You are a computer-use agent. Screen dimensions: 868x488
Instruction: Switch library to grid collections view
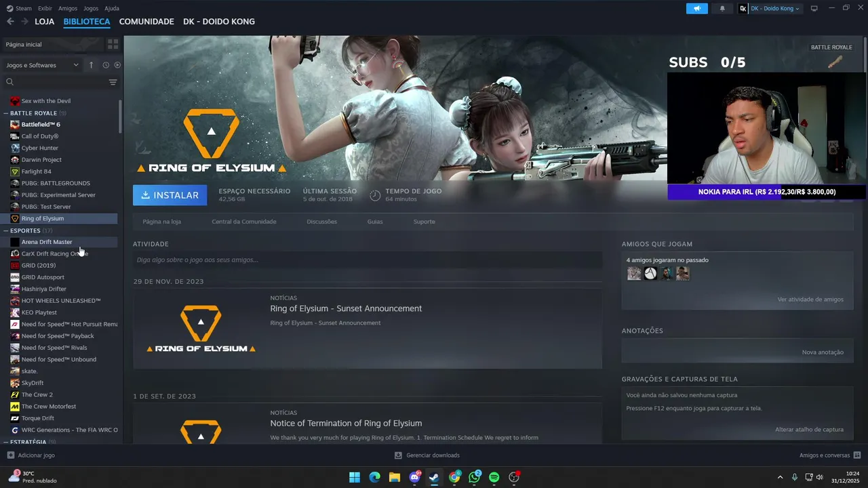[113, 44]
